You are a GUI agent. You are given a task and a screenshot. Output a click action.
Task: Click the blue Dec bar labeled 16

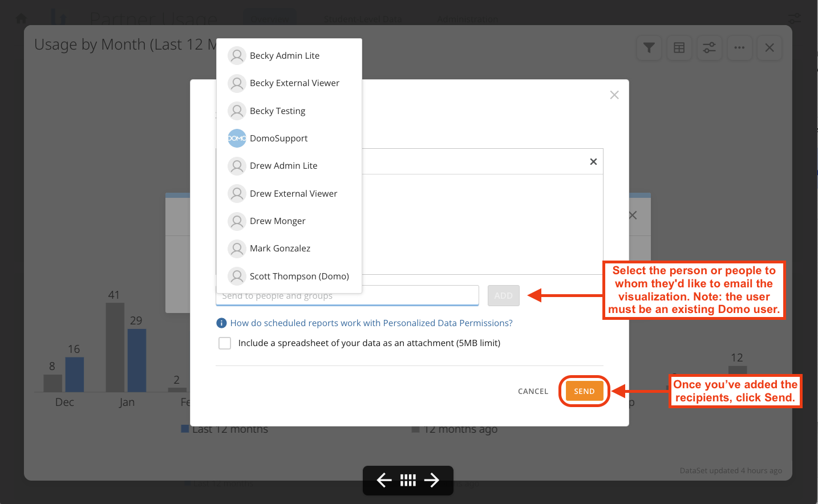point(75,375)
